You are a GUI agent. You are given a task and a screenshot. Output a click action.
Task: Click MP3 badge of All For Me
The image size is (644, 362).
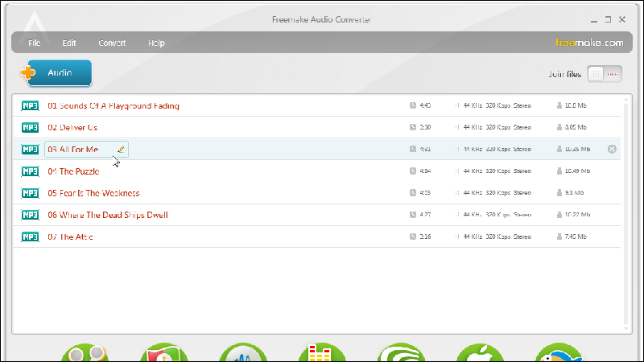point(30,149)
